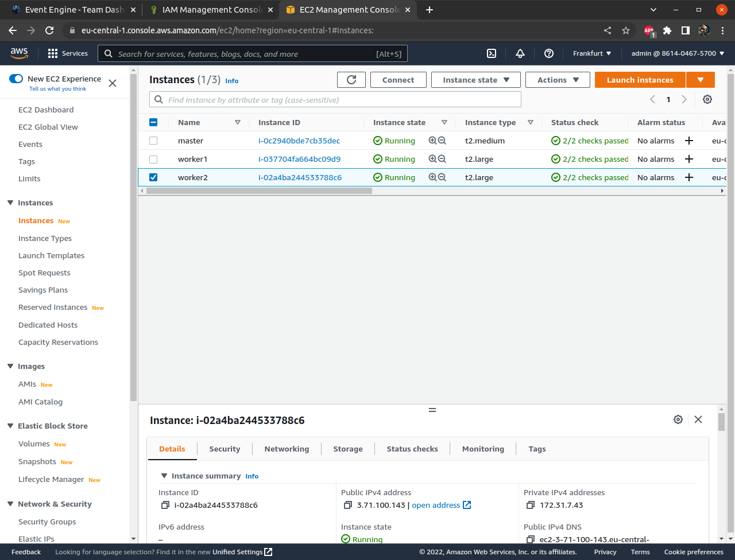
Task: Zoom out on worker2 instance state
Action: [442, 177]
